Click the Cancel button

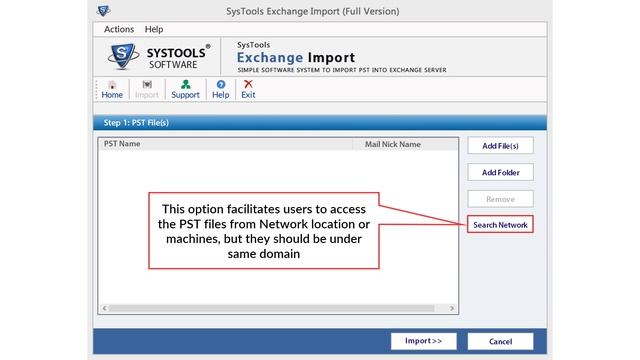click(x=500, y=341)
